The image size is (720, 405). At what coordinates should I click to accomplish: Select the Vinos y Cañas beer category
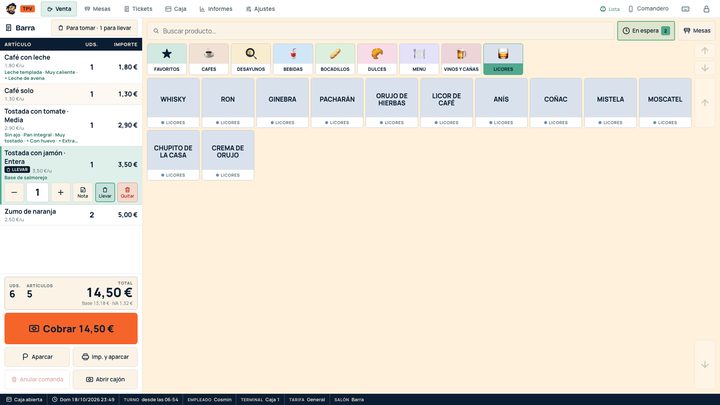(x=461, y=59)
